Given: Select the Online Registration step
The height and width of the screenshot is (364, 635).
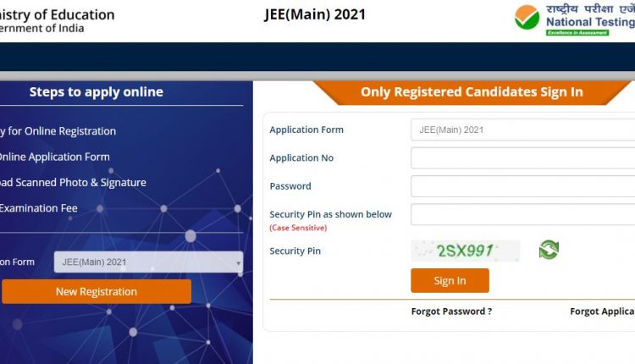Looking at the screenshot, I should 58,131.
